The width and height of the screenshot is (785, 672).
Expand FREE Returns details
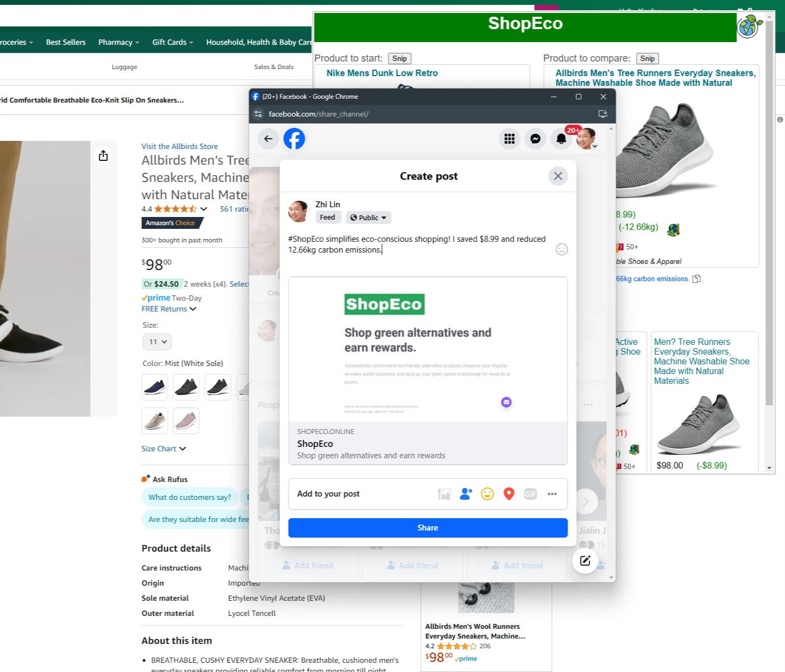pyautogui.click(x=193, y=309)
